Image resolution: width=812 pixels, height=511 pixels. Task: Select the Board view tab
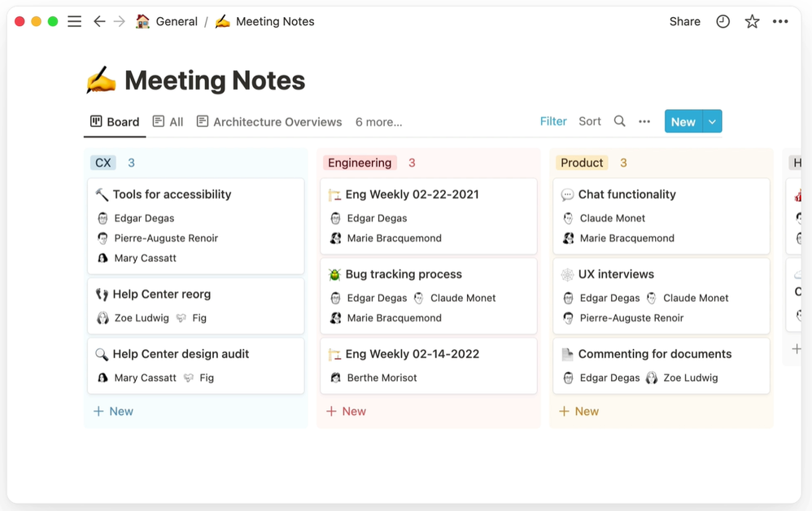pos(115,122)
